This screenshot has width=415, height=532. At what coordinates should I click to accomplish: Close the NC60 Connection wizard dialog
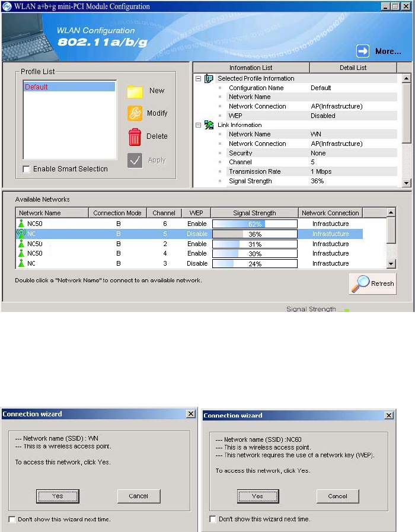[x=389, y=415]
